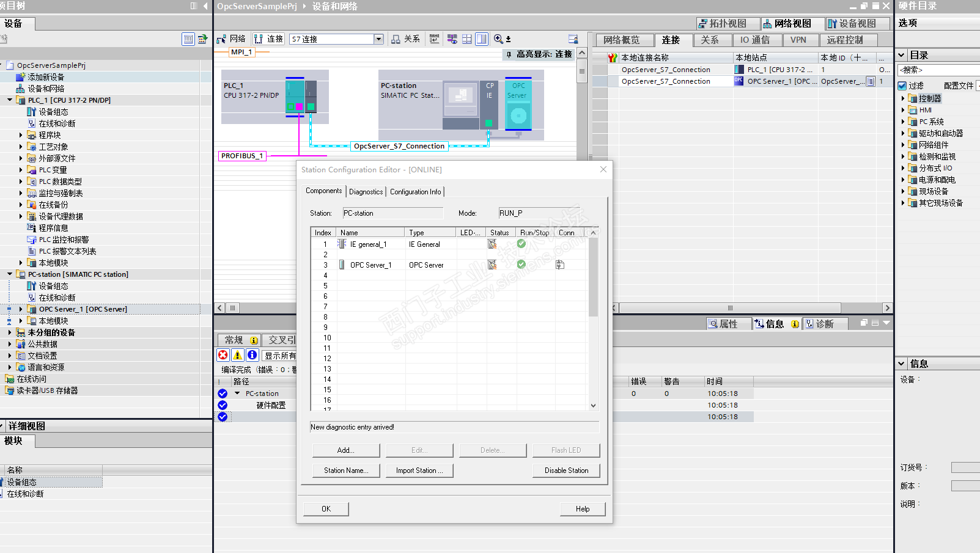The image size is (980, 553).
Task: Collapse the 目录 catalog section
Action: [902, 55]
